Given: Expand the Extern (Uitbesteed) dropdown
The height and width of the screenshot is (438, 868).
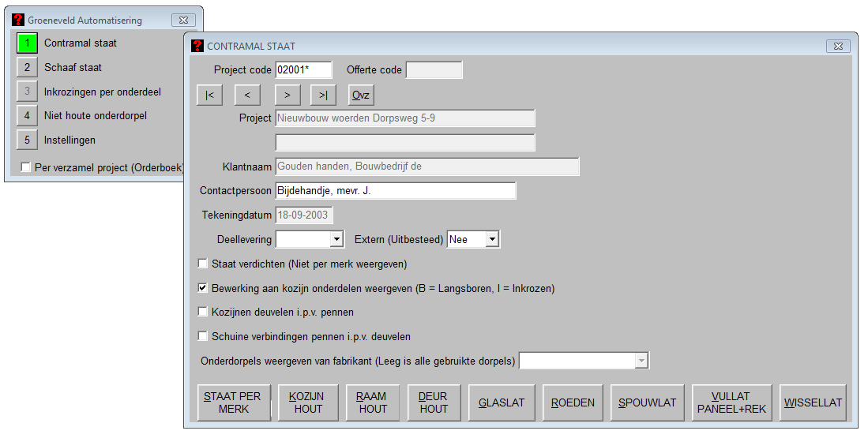Looking at the screenshot, I should point(492,239).
